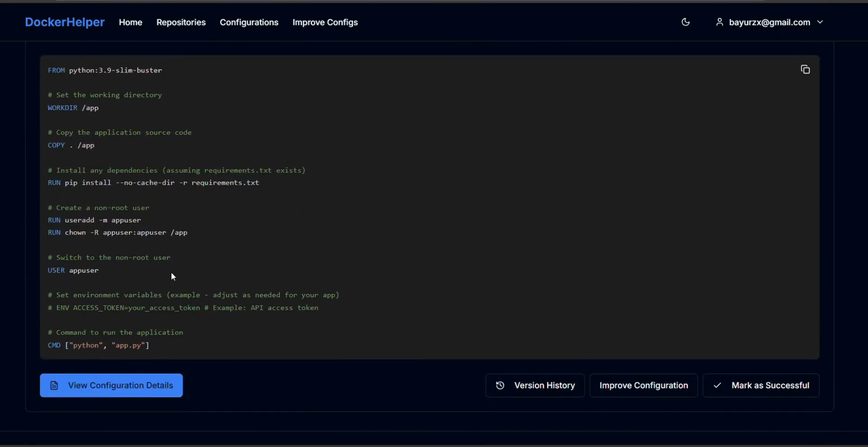
Task: Click the user profile avatar icon
Action: (719, 22)
